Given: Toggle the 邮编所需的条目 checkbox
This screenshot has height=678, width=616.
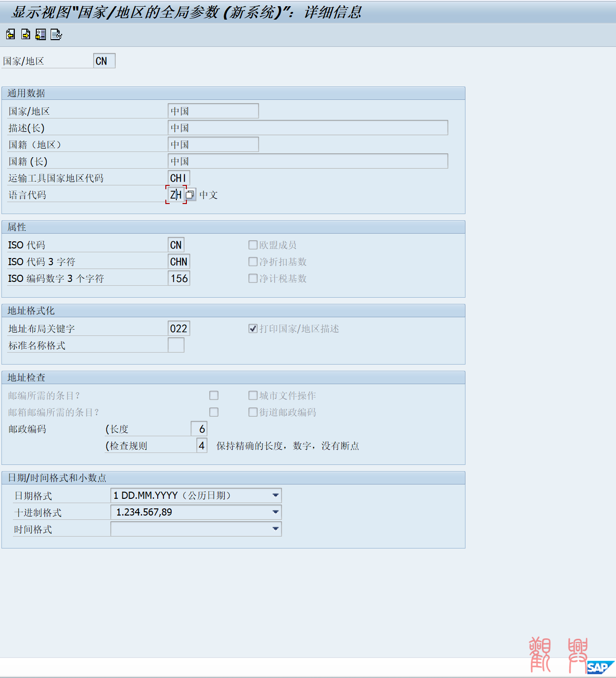Looking at the screenshot, I should click(x=214, y=396).
